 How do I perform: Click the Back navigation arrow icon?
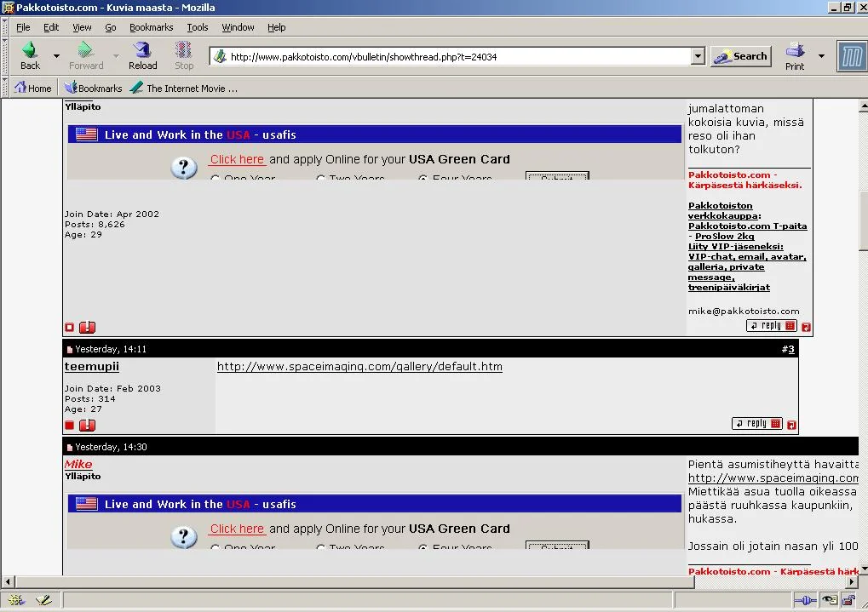point(30,51)
